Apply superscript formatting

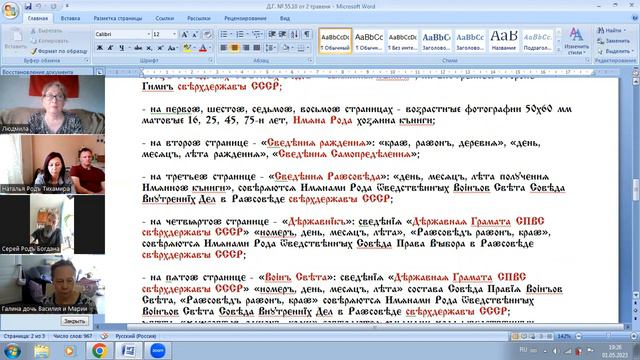point(160,48)
